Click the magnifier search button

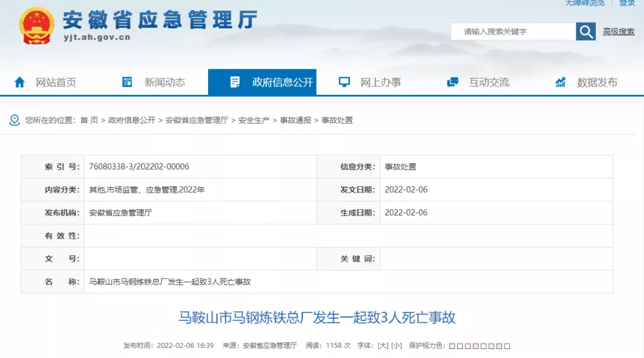[586, 32]
